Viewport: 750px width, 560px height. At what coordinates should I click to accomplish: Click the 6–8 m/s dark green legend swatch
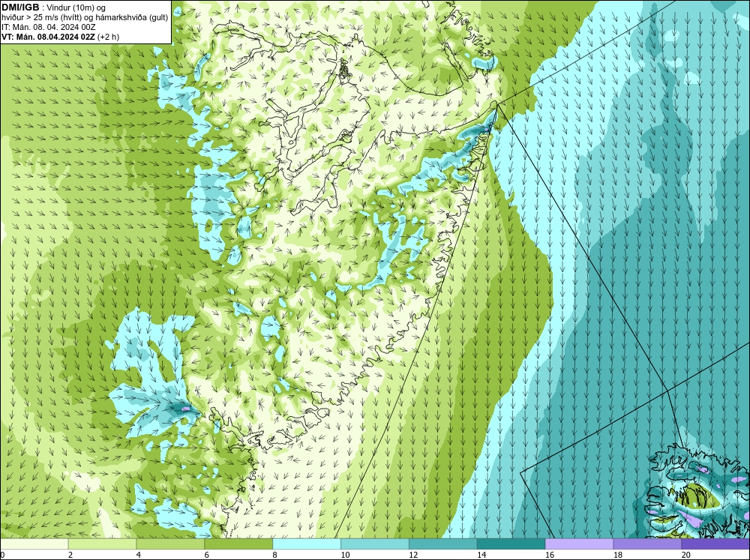238,544
